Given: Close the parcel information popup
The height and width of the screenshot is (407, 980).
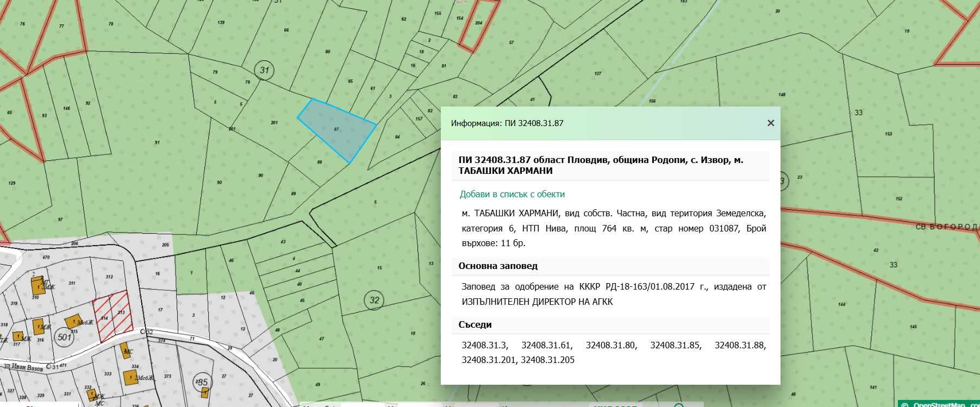Looking at the screenshot, I should 770,123.
